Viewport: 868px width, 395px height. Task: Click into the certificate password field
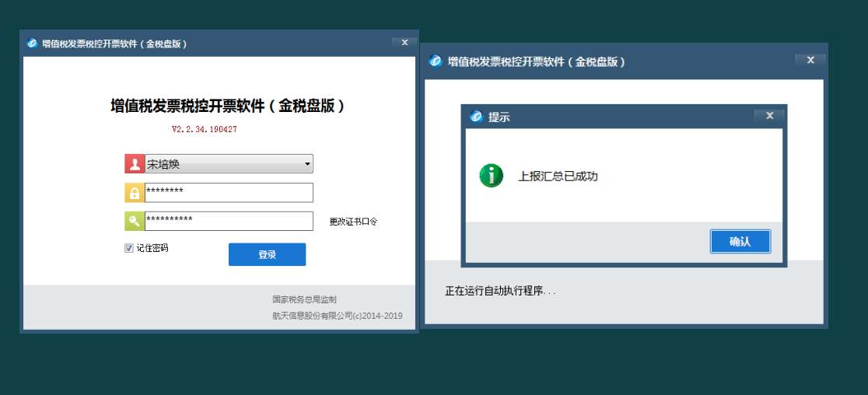[229, 222]
